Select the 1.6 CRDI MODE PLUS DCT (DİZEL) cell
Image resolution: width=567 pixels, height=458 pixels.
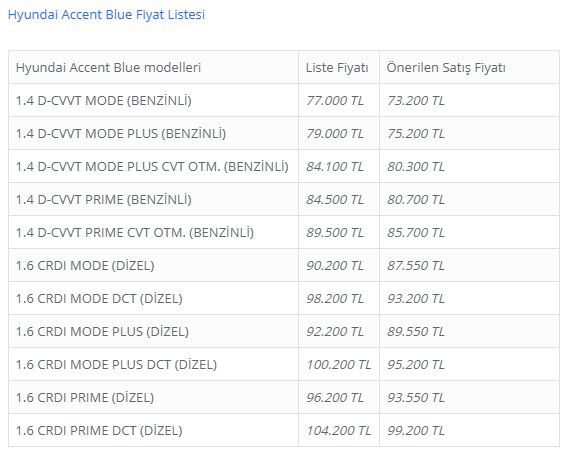click(154, 364)
